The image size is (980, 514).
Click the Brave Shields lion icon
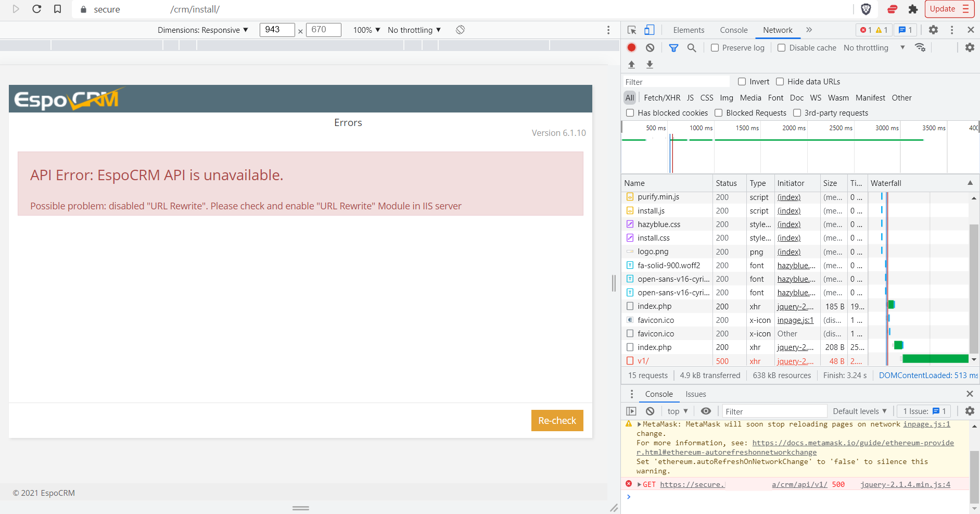(x=866, y=9)
